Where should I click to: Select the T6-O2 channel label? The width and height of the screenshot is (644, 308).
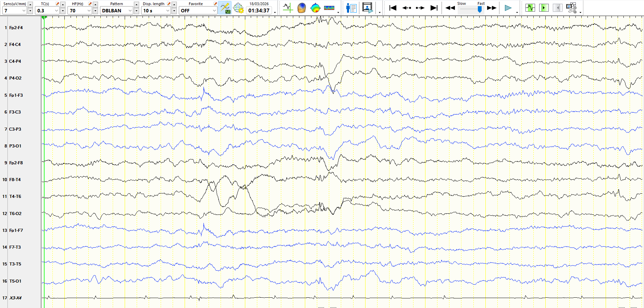tap(15, 214)
